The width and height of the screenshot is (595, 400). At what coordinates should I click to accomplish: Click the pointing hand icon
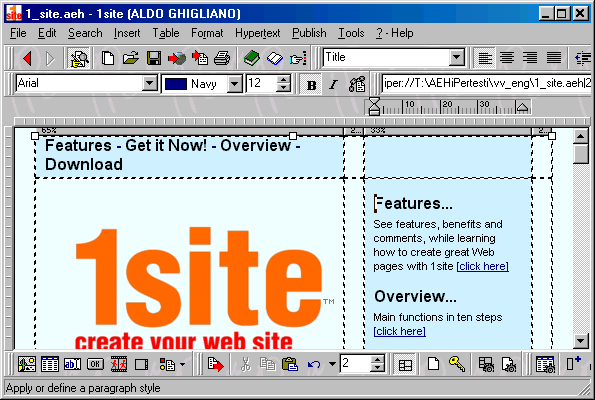298,58
